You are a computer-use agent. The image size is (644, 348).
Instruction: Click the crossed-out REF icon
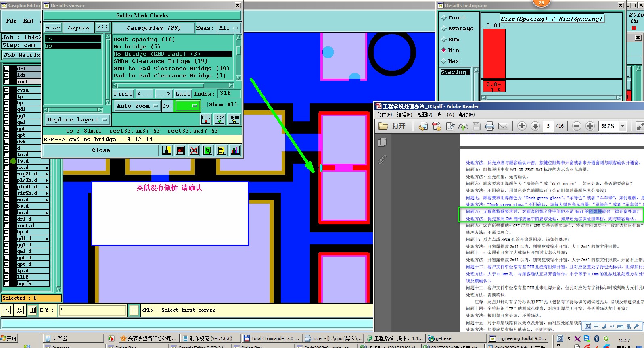click(194, 150)
